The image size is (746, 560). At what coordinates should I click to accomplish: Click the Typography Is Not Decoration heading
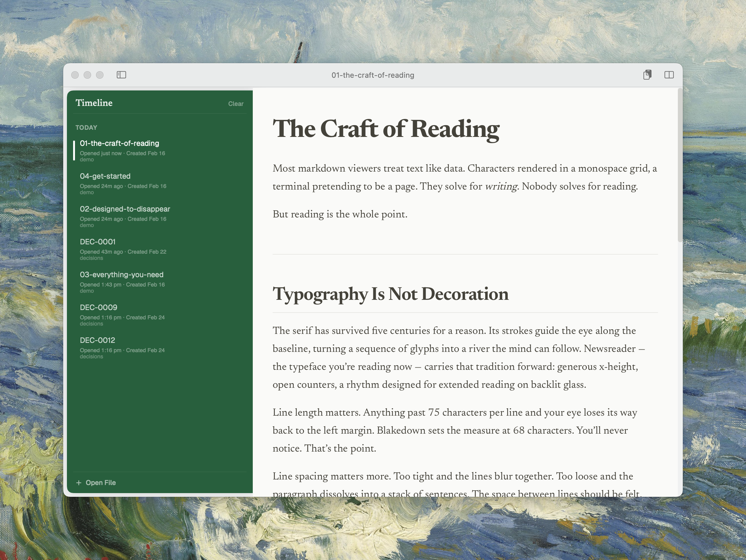391,294
